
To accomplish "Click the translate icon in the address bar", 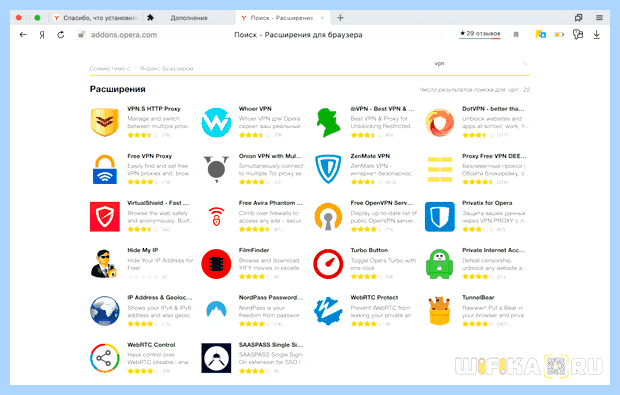I will [x=541, y=35].
